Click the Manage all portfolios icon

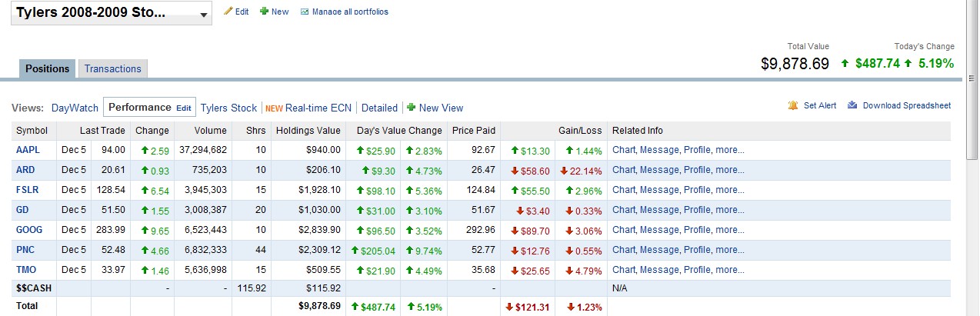coord(305,12)
